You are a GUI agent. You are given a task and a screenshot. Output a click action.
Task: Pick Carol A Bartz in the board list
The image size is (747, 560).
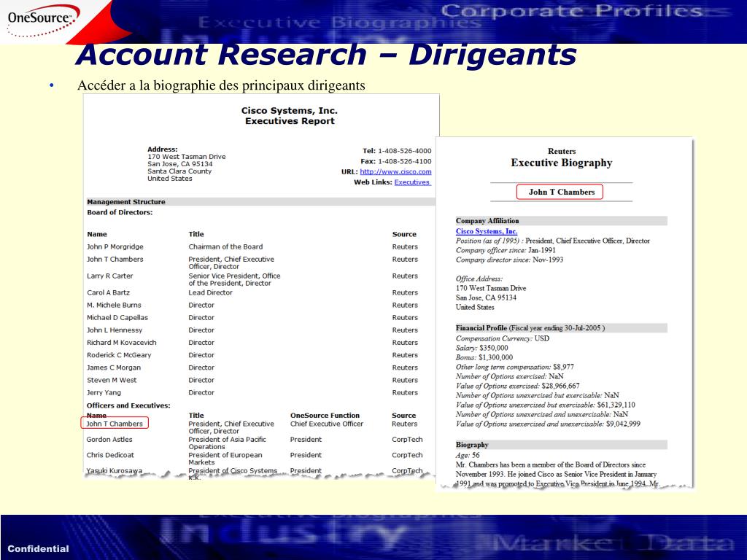(x=108, y=292)
